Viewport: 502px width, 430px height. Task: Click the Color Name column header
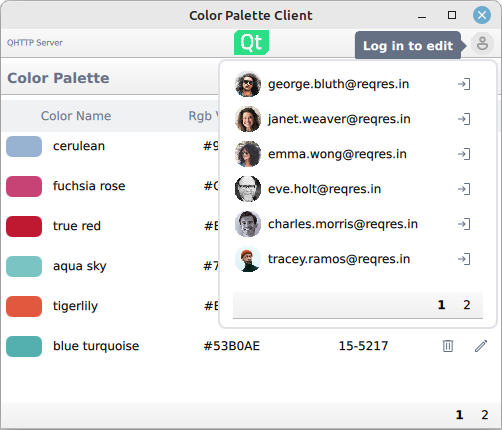pyautogui.click(x=76, y=116)
